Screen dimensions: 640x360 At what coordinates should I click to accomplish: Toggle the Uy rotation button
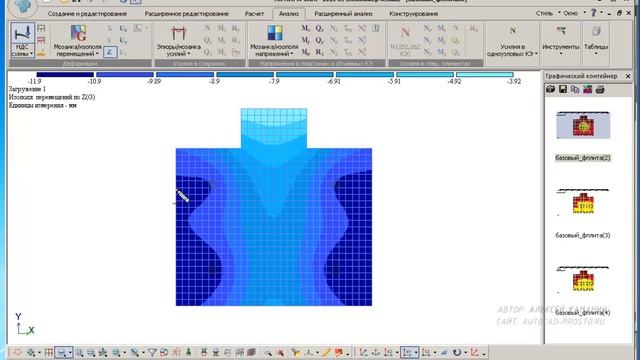coord(123,40)
